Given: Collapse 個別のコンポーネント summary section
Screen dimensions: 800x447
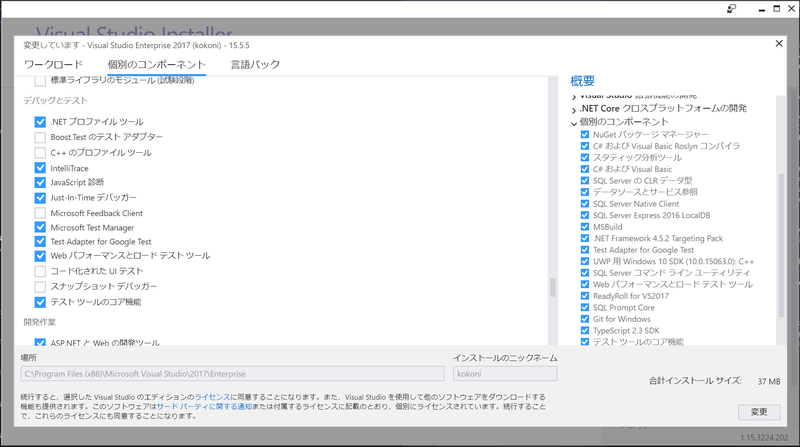Looking at the screenshot, I should tap(574, 122).
